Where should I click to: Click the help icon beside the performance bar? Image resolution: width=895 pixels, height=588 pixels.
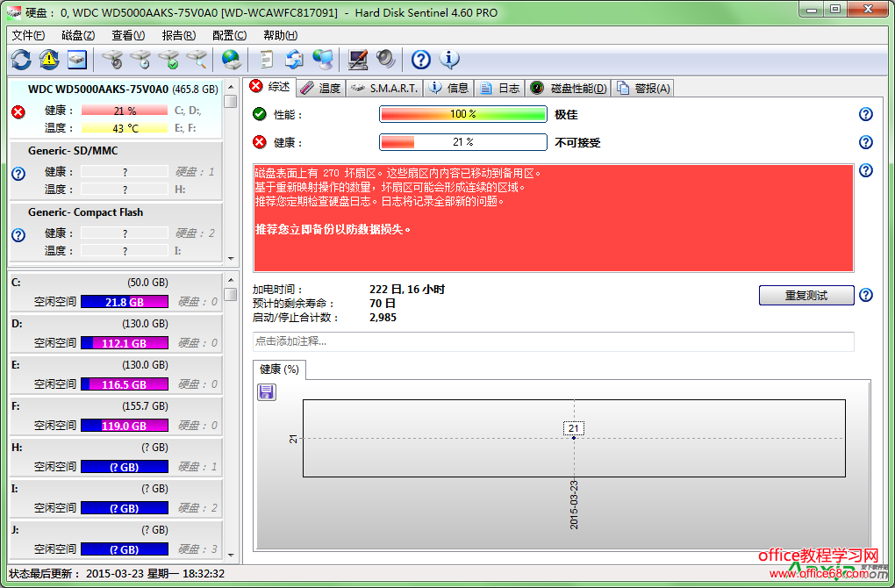865,114
